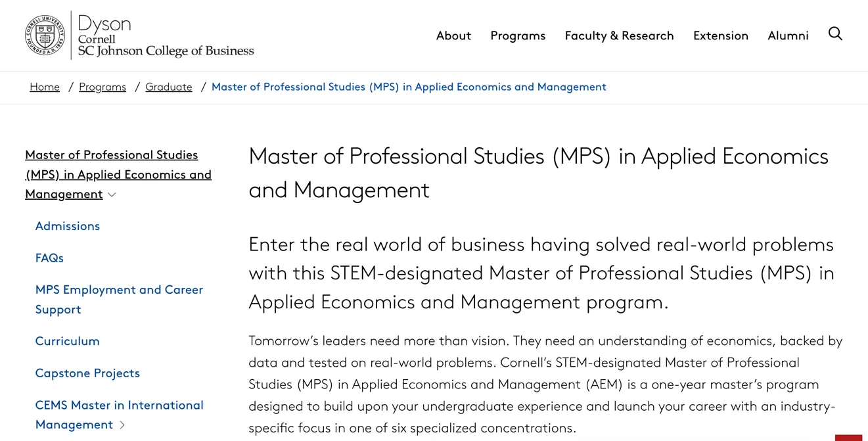Open the Graduate breadcrumb link
Screen dimensions: 868x441
(169, 87)
